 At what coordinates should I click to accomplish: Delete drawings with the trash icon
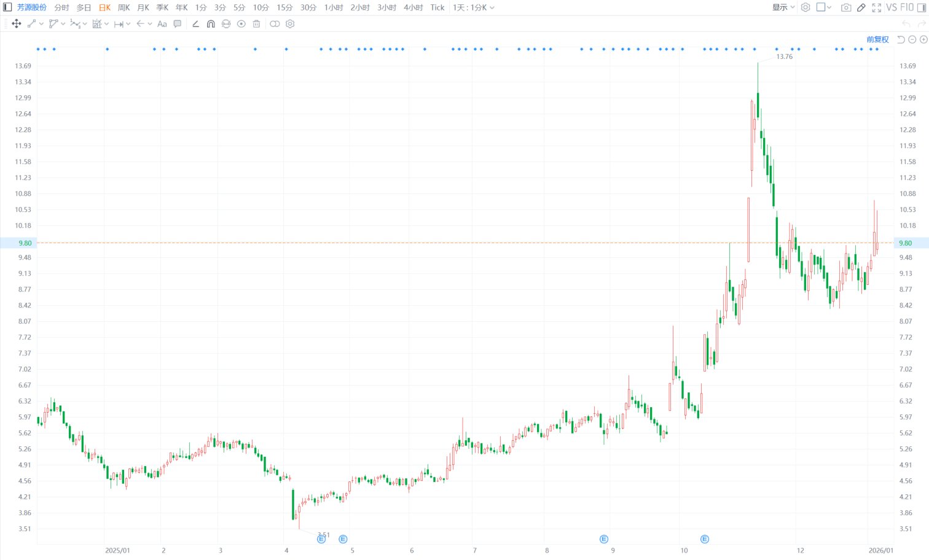tap(257, 24)
